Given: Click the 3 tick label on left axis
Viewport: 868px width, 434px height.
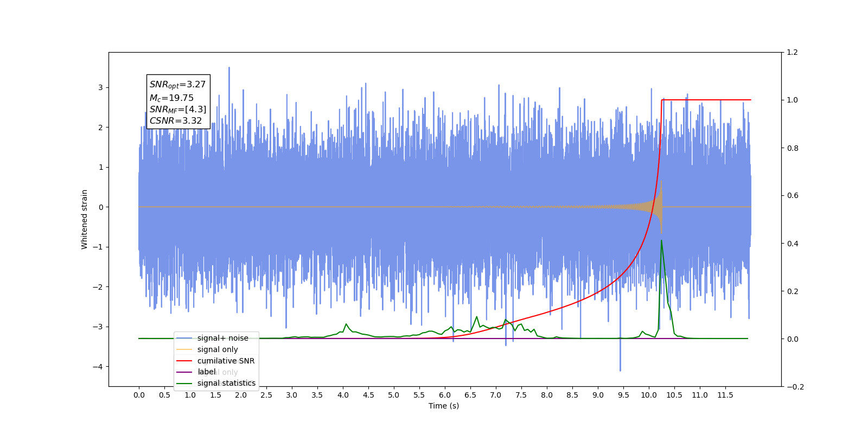Looking at the screenshot, I should 100,87.
